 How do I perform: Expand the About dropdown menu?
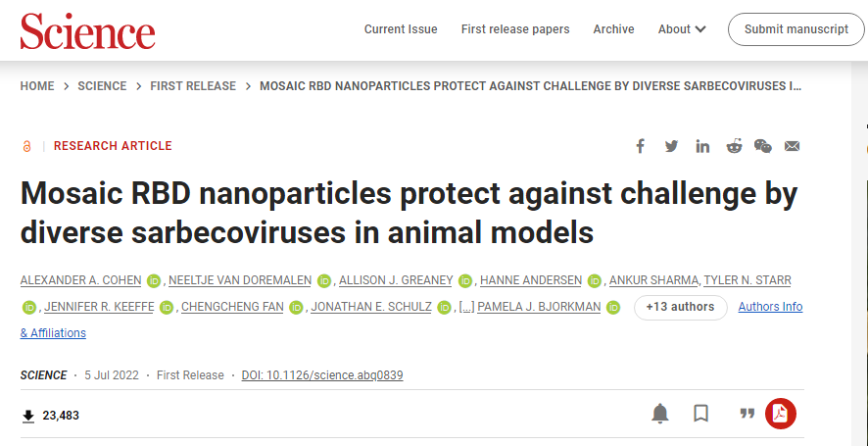point(682,29)
